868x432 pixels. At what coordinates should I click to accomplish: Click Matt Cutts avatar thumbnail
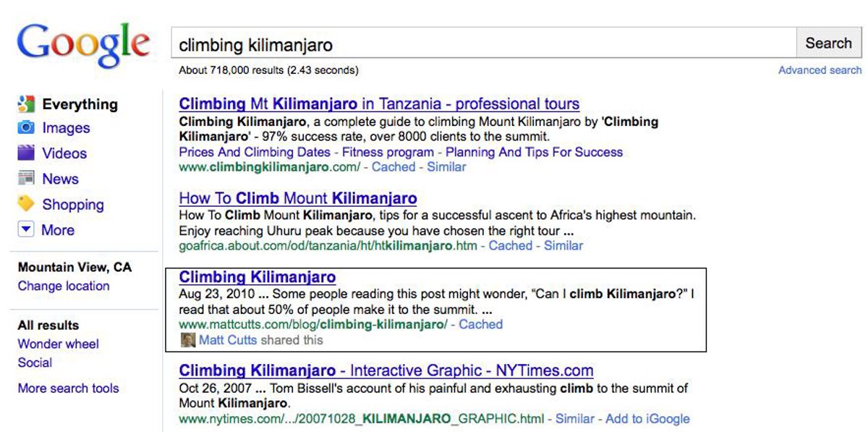pos(187,340)
